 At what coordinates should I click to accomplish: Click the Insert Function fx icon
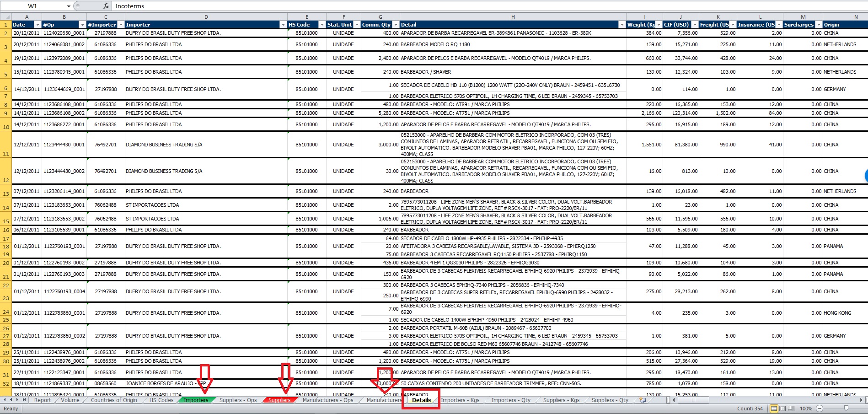pos(106,6)
